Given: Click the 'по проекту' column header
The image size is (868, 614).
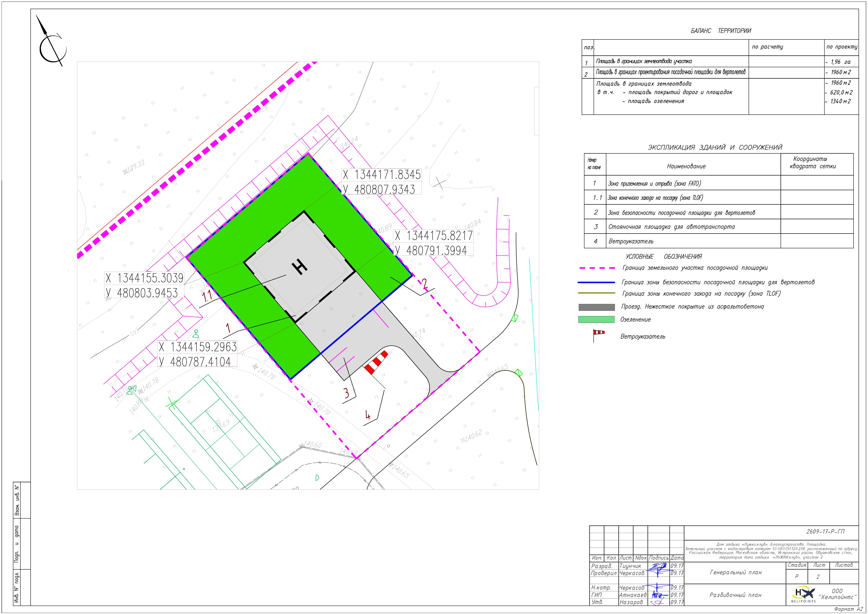Looking at the screenshot, I should [842, 47].
